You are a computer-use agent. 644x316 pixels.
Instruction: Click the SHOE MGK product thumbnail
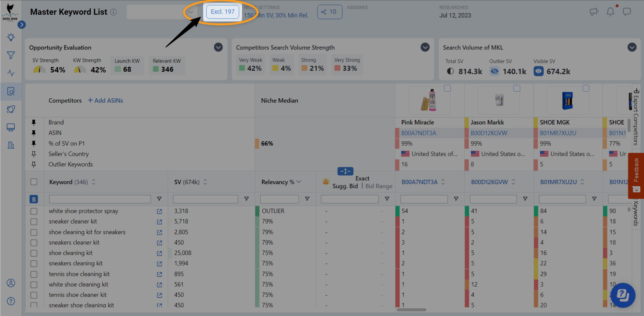pyautogui.click(x=567, y=100)
